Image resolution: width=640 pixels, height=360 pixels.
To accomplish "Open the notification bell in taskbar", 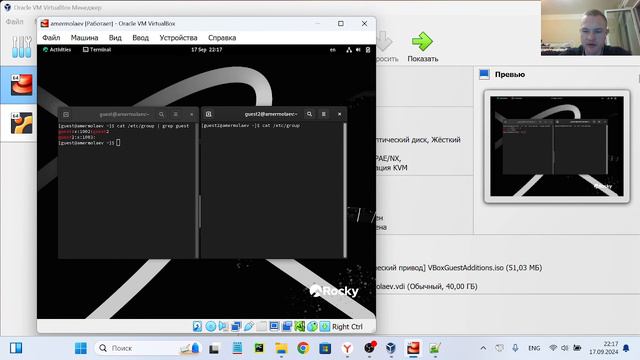I will (626, 348).
